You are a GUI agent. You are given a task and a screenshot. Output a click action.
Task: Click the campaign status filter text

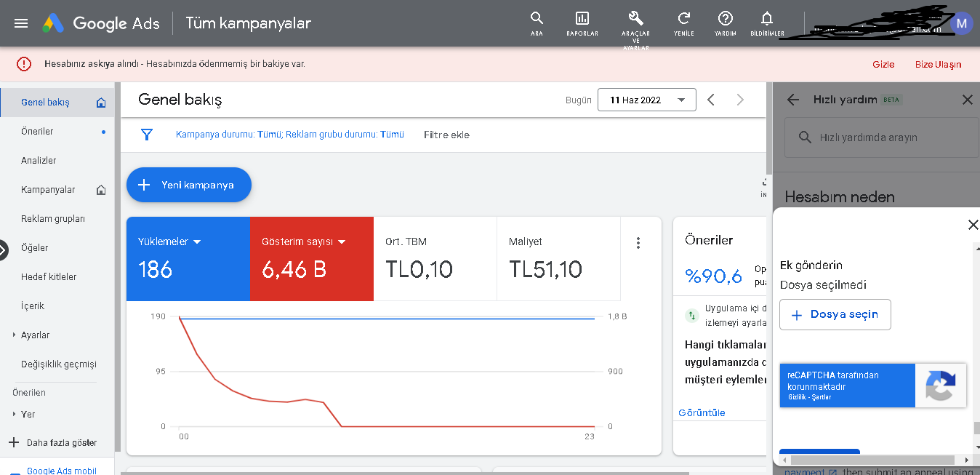[290, 135]
